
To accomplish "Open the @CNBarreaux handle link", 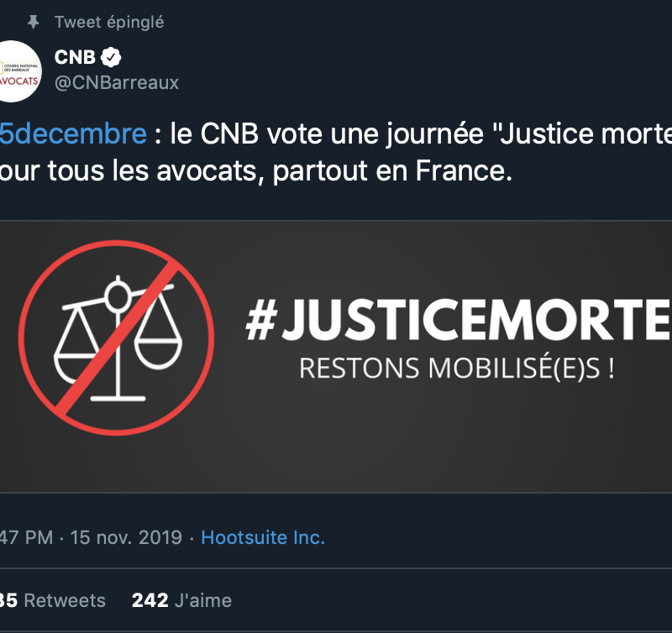I will [116, 82].
